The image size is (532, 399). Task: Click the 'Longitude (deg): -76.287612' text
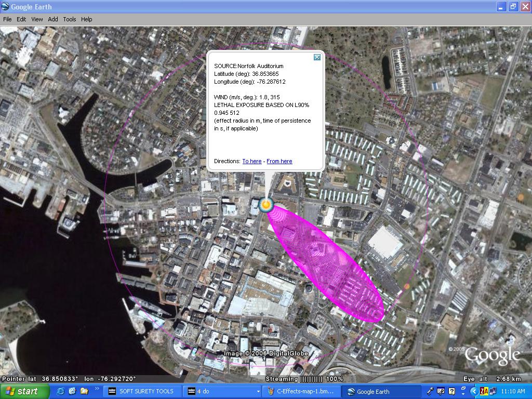tap(250, 82)
